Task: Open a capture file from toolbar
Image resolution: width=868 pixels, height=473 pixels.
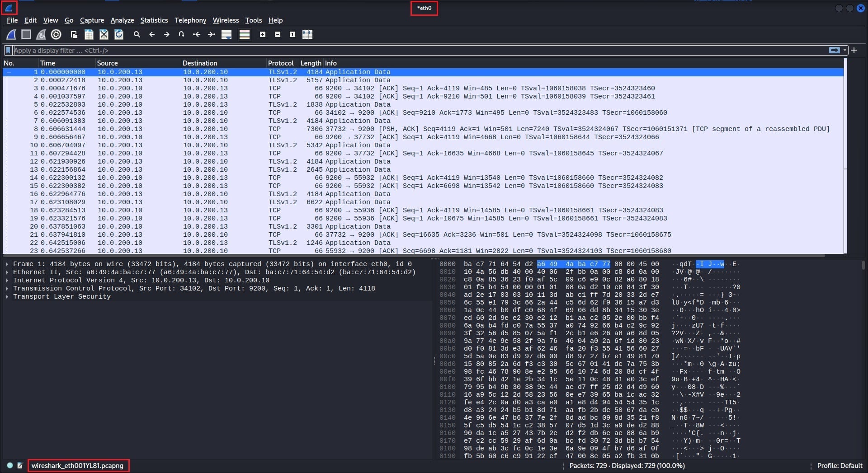Action: point(74,34)
